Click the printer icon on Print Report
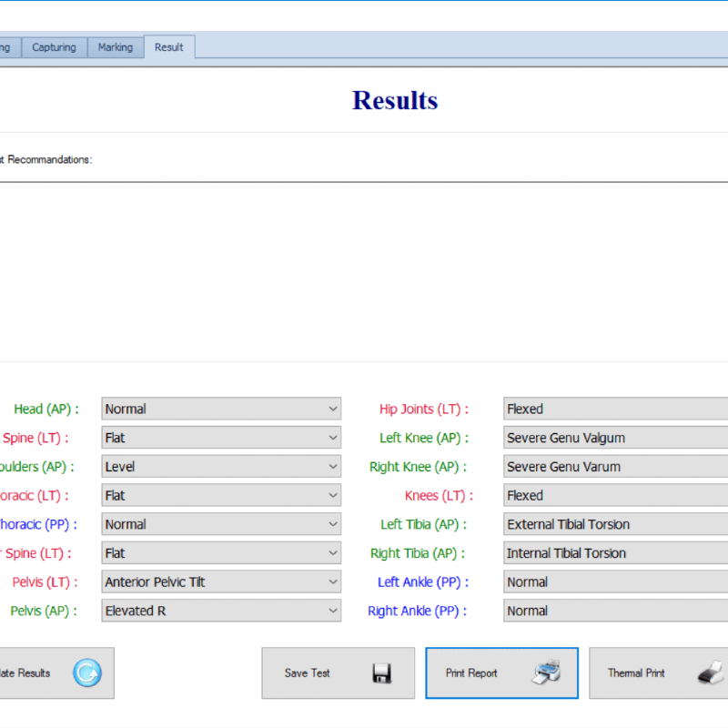This screenshot has width=728, height=728. pyautogui.click(x=547, y=673)
